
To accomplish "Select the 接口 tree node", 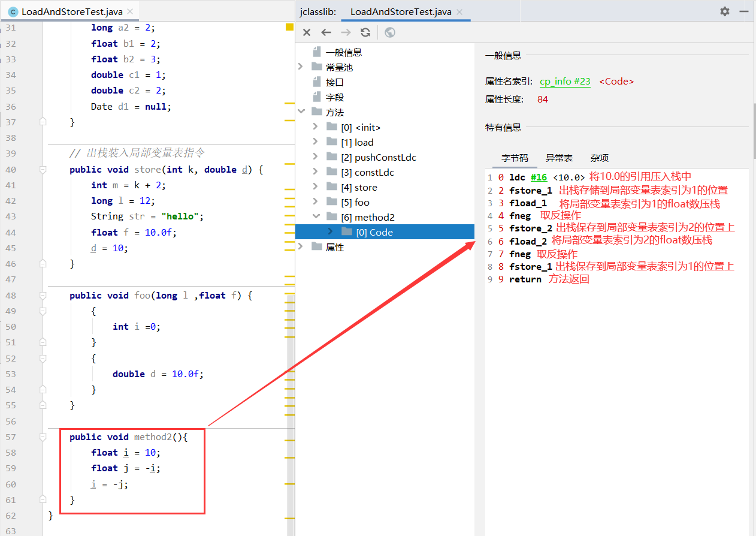I will (x=334, y=82).
